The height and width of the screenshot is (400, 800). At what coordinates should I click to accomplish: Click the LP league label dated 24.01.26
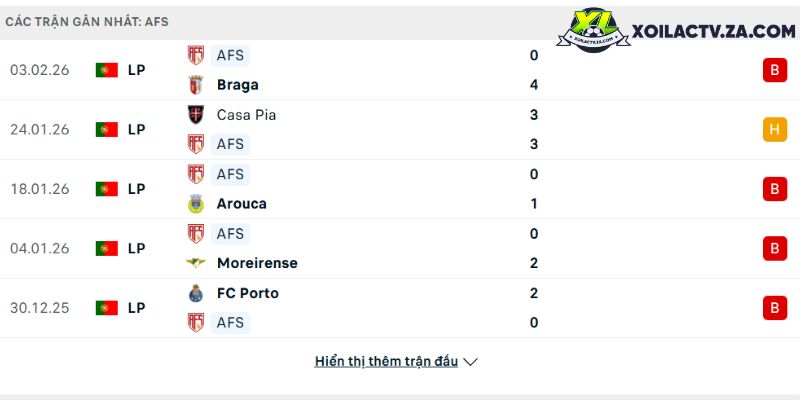[137, 130]
